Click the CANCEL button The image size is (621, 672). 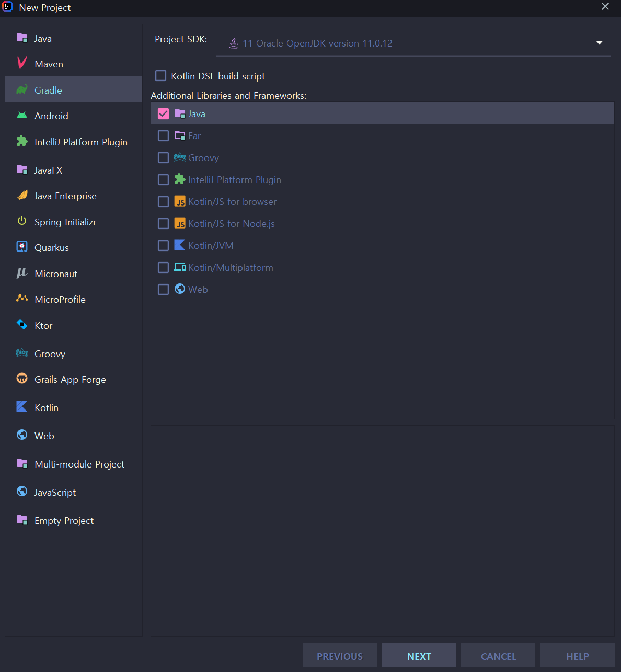[498, 655]
